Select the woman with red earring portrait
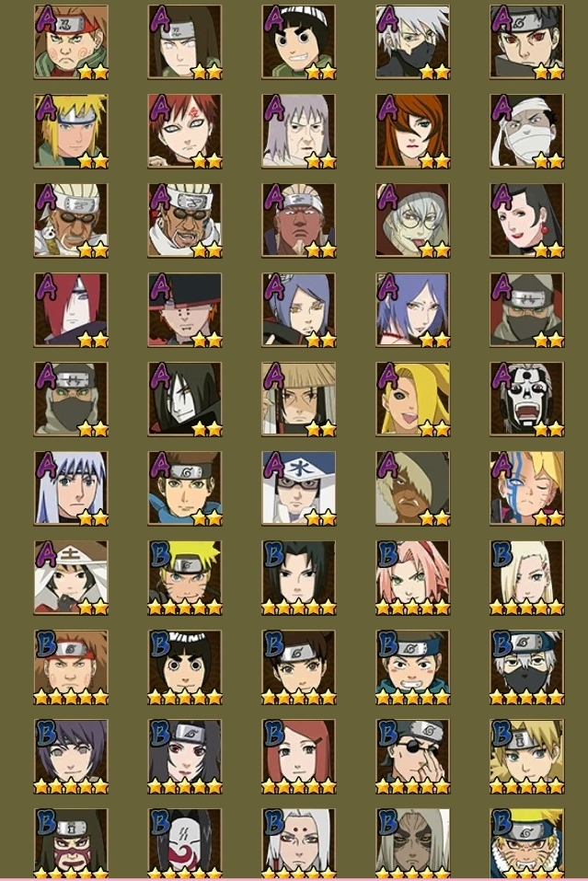This screenshot has height=881, width=588. point(526,220)
